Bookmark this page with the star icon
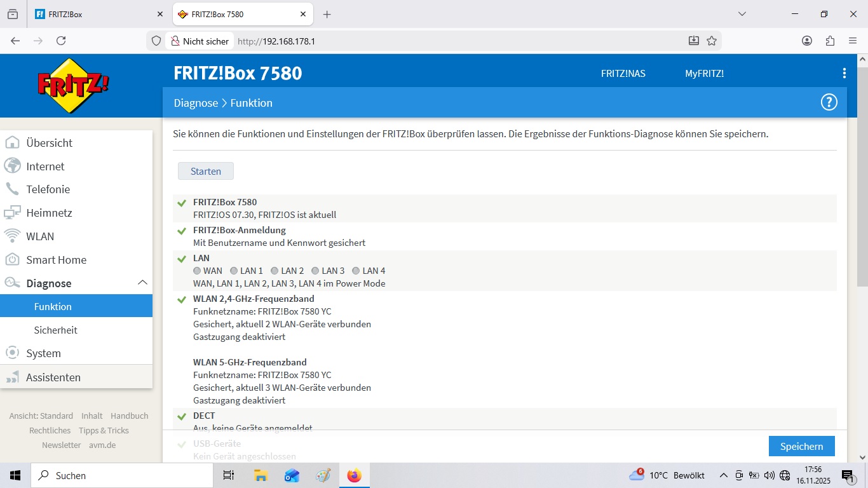 pos(712,41)
